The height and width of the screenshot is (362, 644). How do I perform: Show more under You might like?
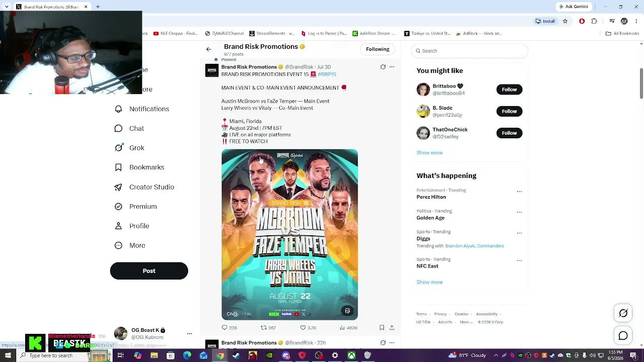tap(430, 153)
